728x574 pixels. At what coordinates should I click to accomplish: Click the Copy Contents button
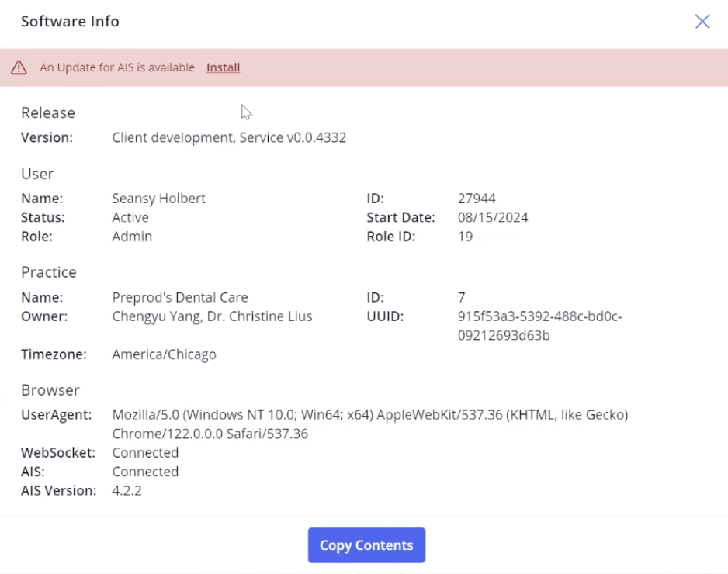pyautogui.click(x=366, y=545)
